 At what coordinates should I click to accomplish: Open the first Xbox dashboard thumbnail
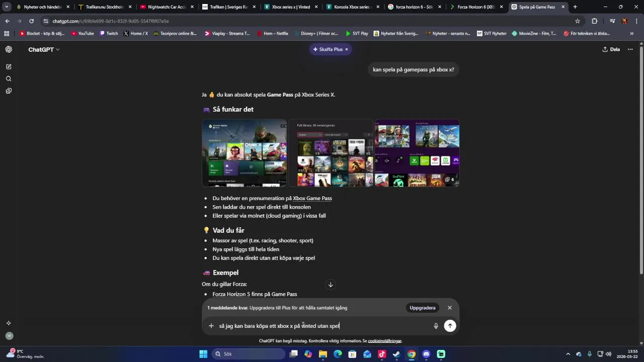[245, 153]
